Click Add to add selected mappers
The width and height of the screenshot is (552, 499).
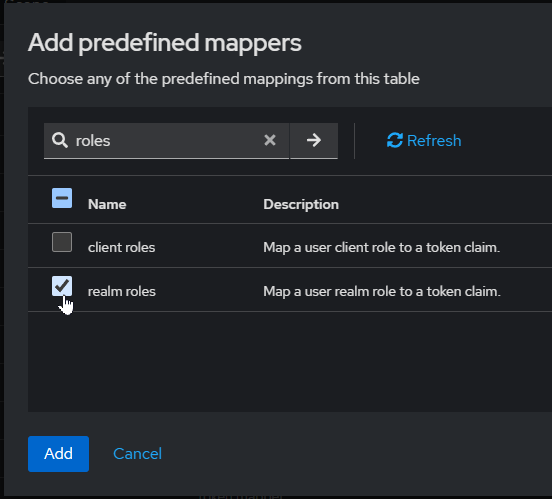click(58, 454)
